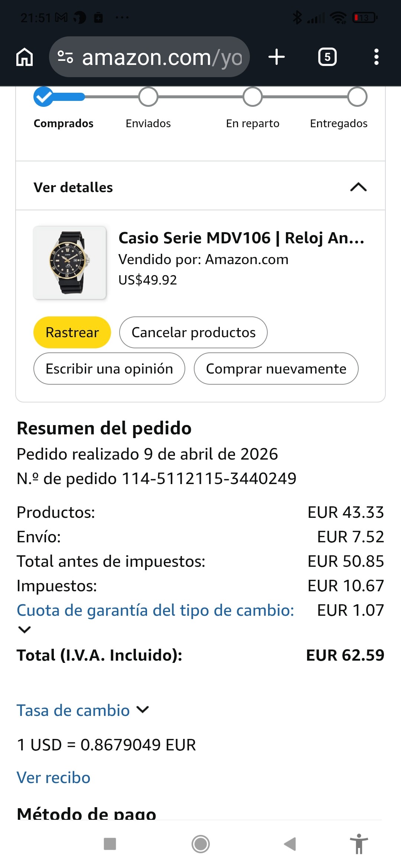Open the tab switcher showing 5 tabs
Viewport: 401px width, 868px height.
pos(327,57)
